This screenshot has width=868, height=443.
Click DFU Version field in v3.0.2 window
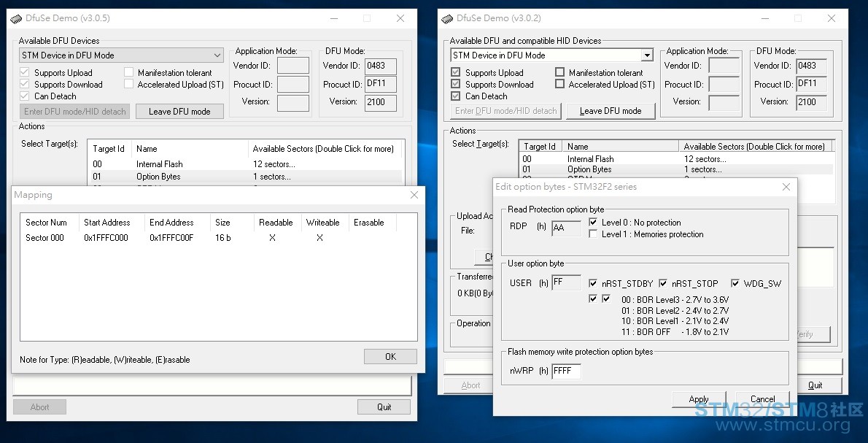pos(812,102)
